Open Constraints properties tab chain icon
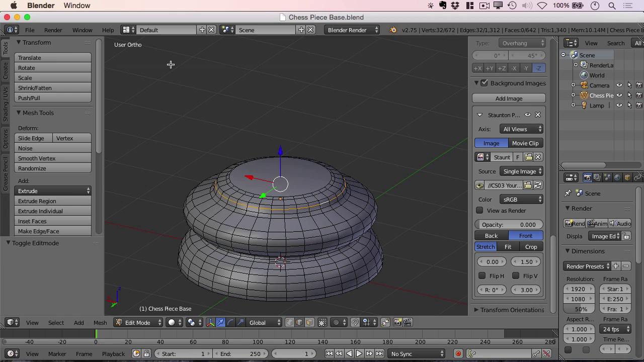The width and height of the screenshot is (644, 362). [x=637, y=177]
